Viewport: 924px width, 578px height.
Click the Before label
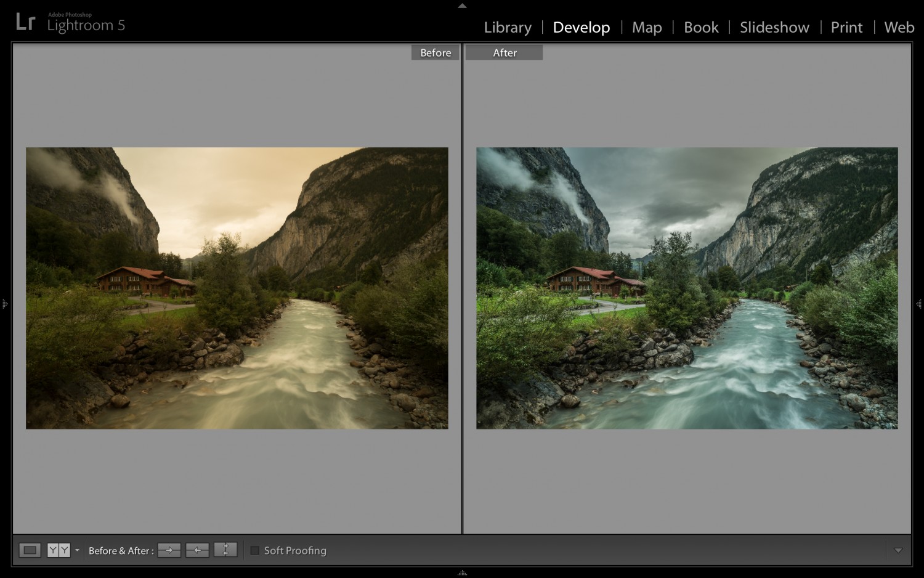pyautogui.click(x=436, y=52)
